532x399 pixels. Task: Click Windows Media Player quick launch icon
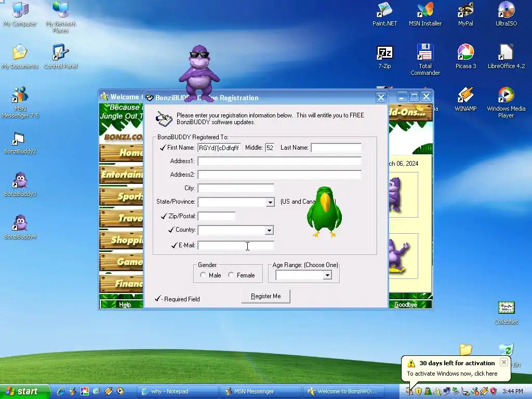click(x=120, y=391)
